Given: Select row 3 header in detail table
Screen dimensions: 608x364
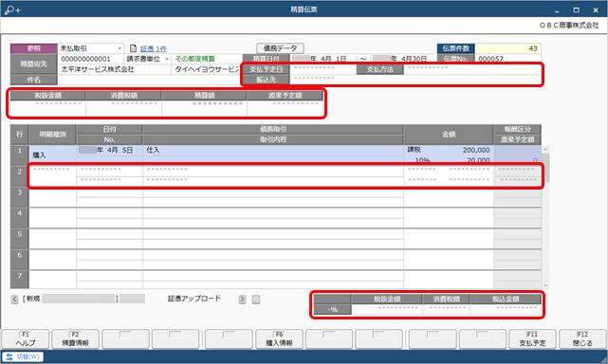Looking at the screenshot, I should 19,196.
